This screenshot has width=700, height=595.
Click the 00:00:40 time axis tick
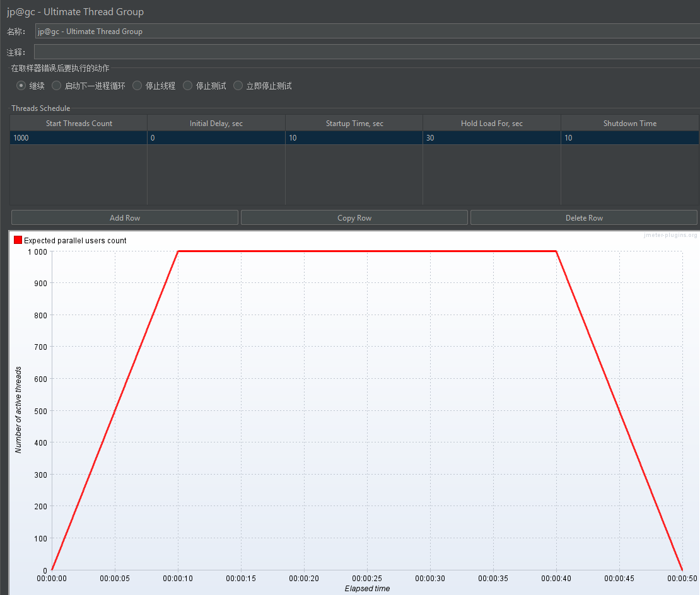point(556,578)
